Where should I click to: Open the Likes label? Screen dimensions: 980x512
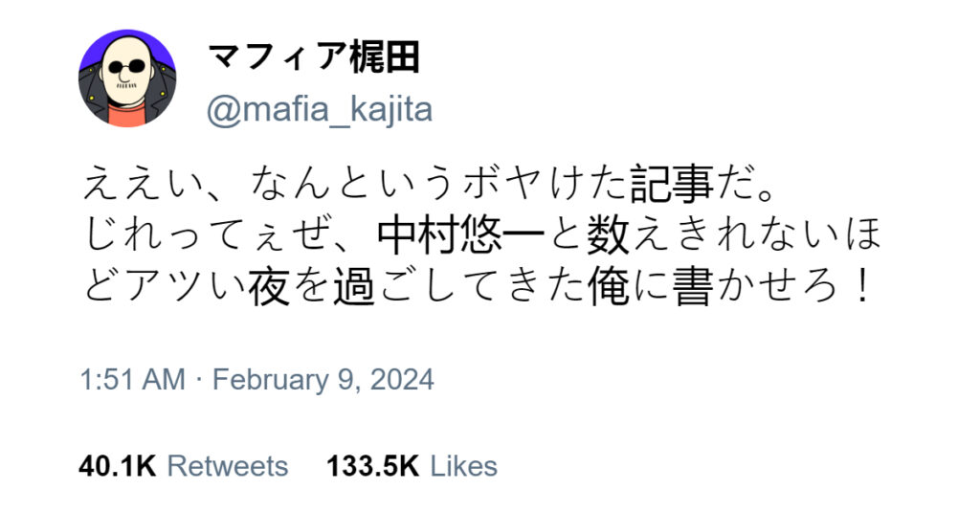tap(463, 466)
